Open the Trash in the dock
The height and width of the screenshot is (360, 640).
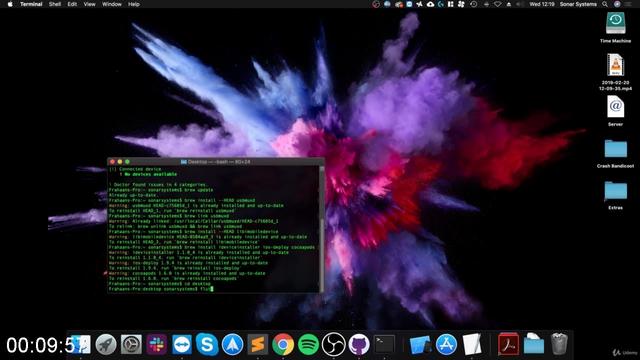coord(559,344)
